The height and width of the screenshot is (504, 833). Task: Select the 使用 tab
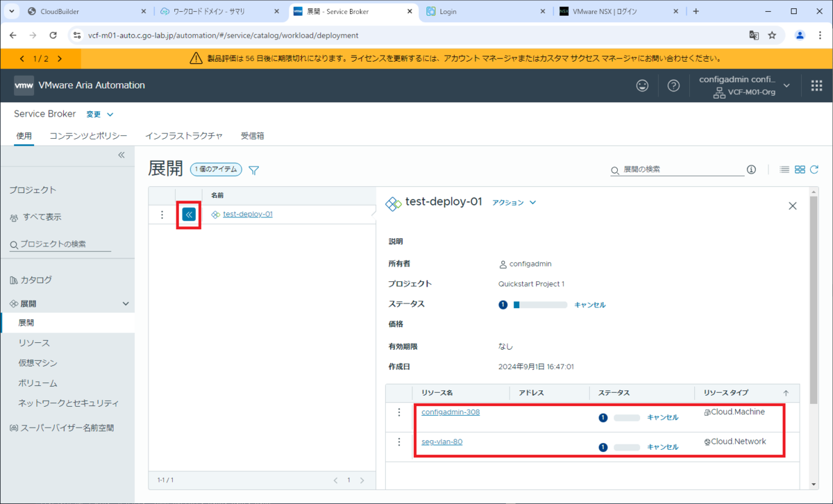click(x=24, y=136)
